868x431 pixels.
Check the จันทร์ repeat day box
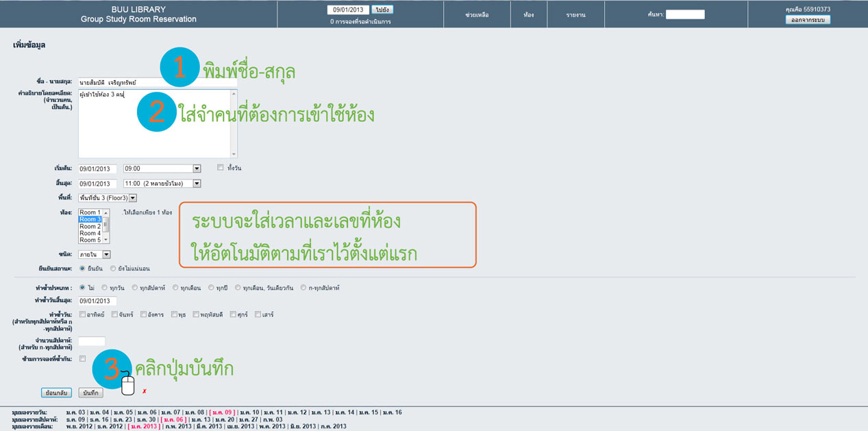coord(114,315)
